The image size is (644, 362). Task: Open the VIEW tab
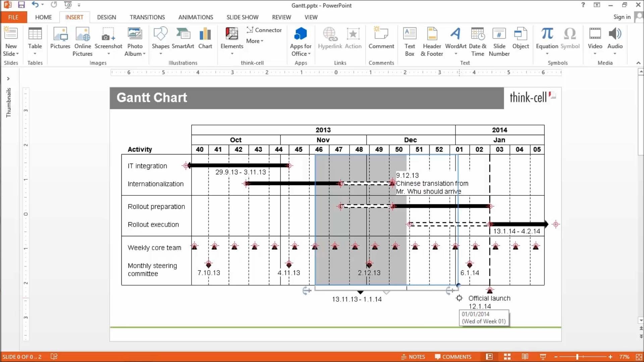311,17
